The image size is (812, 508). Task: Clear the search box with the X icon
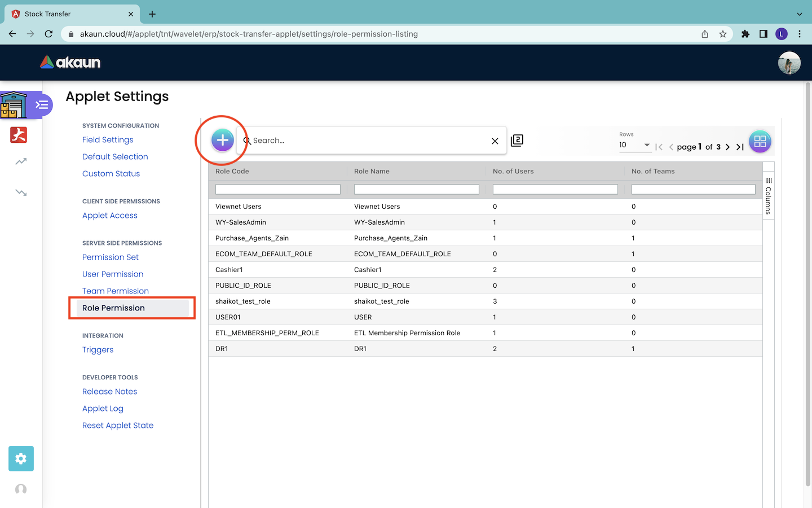(495, 141)
